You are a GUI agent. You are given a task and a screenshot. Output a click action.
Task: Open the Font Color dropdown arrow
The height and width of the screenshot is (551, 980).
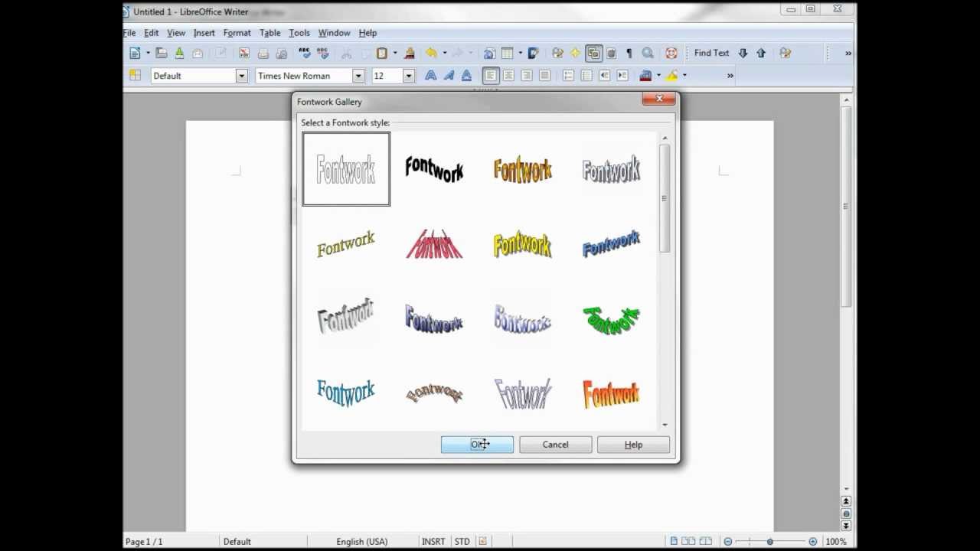click(658, 75)
